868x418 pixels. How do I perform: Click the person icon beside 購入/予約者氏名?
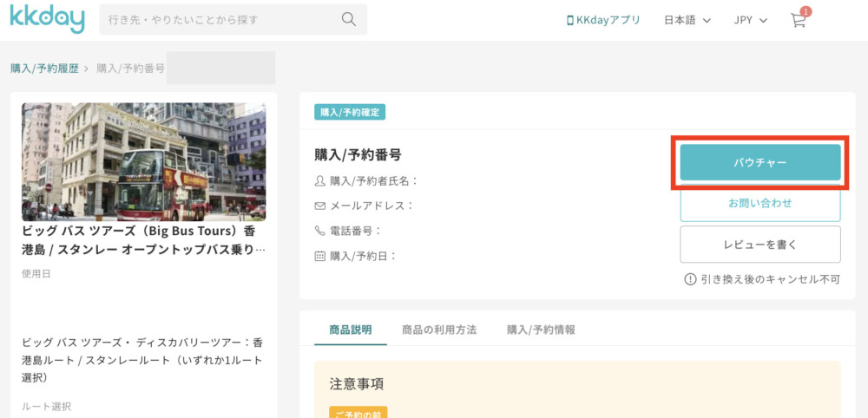pyautogui.click(x=320, y=180)
